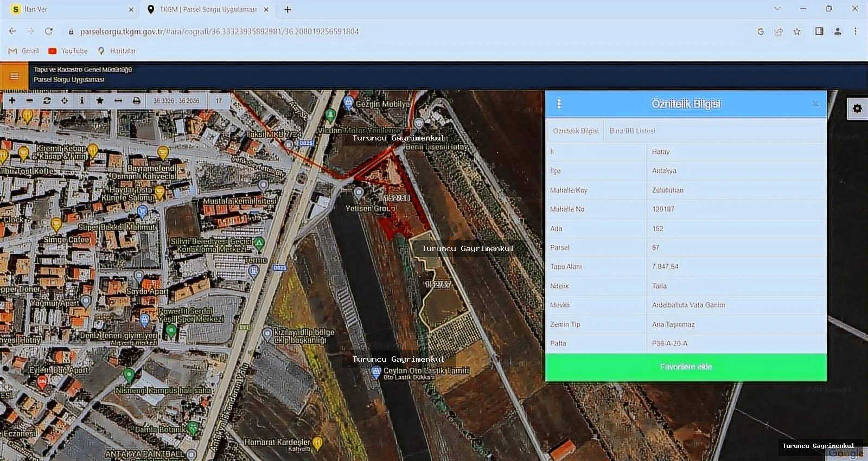Image resolution: width=868 pixels, height=461 pixels.
Task: Click coordinates display 36.3326 : 36.2086
Action: (176, 101)
